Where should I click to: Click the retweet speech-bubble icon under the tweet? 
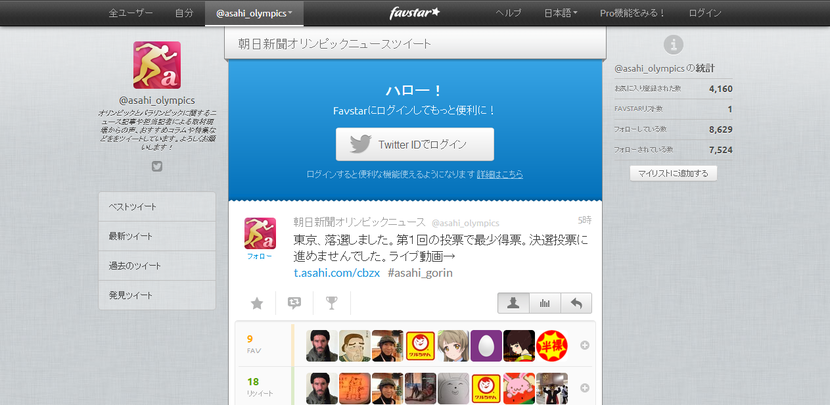point(294,303)
